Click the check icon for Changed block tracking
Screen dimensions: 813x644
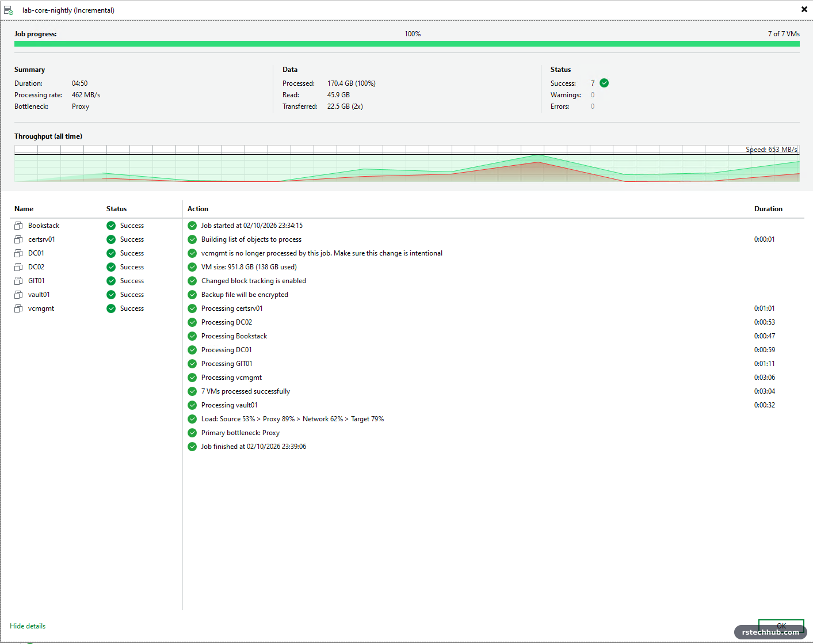point(192,281)
